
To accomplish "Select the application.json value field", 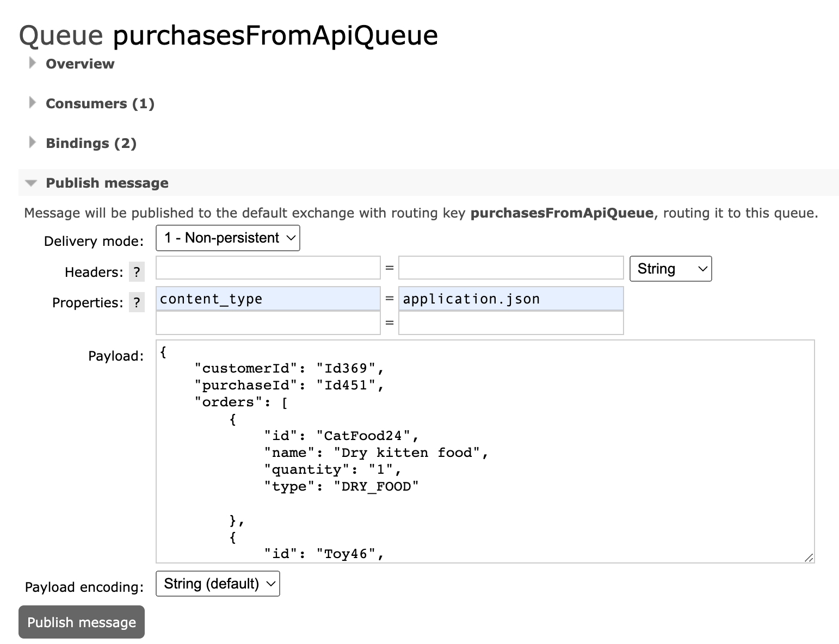I will pyautogui.click(x=510, y=298).
